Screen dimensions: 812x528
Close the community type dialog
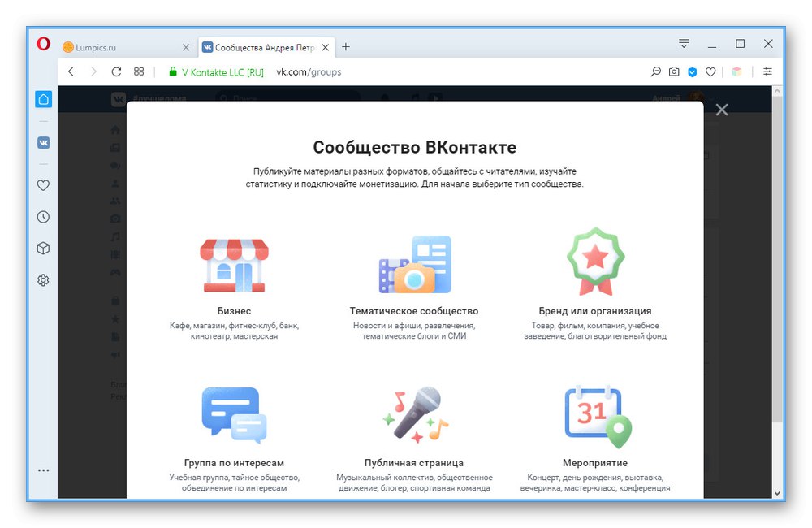[722, 110]
